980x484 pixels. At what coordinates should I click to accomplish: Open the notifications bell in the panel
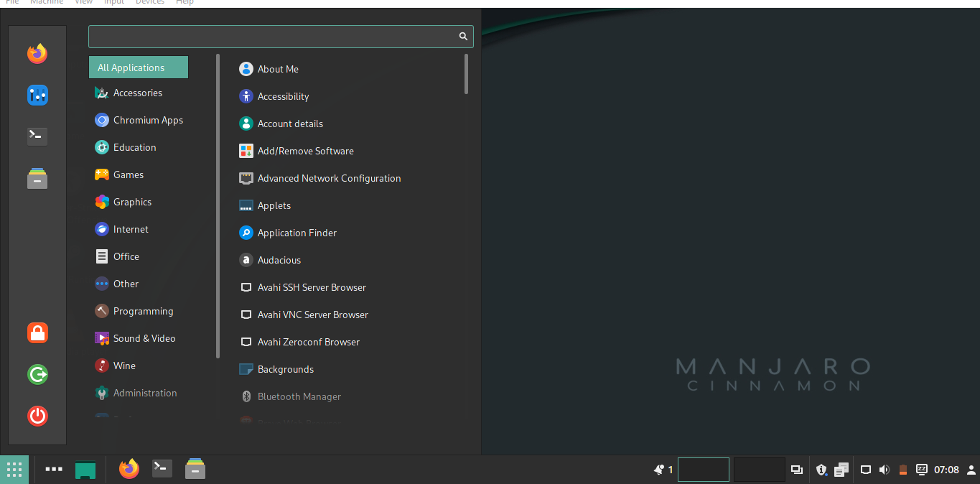pos(659,470)
